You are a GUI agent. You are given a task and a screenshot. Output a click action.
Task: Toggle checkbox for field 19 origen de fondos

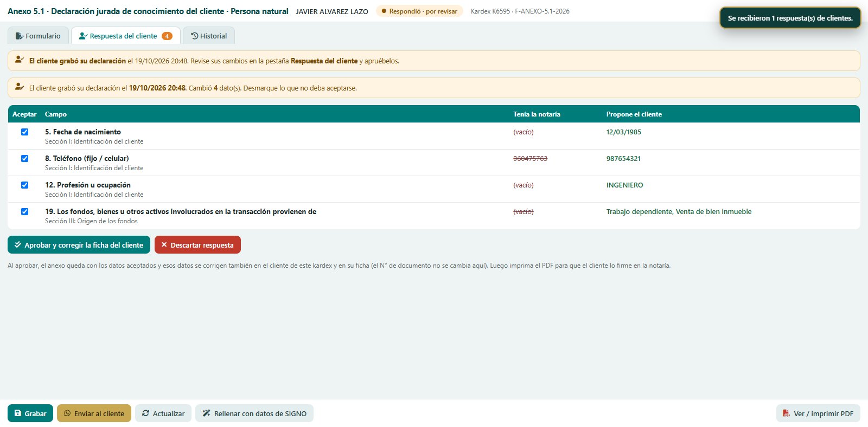[x=24, y=211]
